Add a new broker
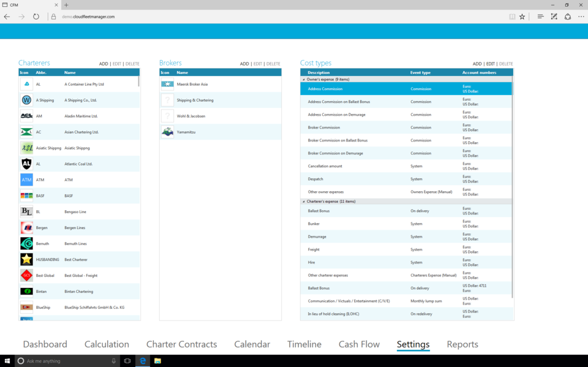 coord(244,64)
